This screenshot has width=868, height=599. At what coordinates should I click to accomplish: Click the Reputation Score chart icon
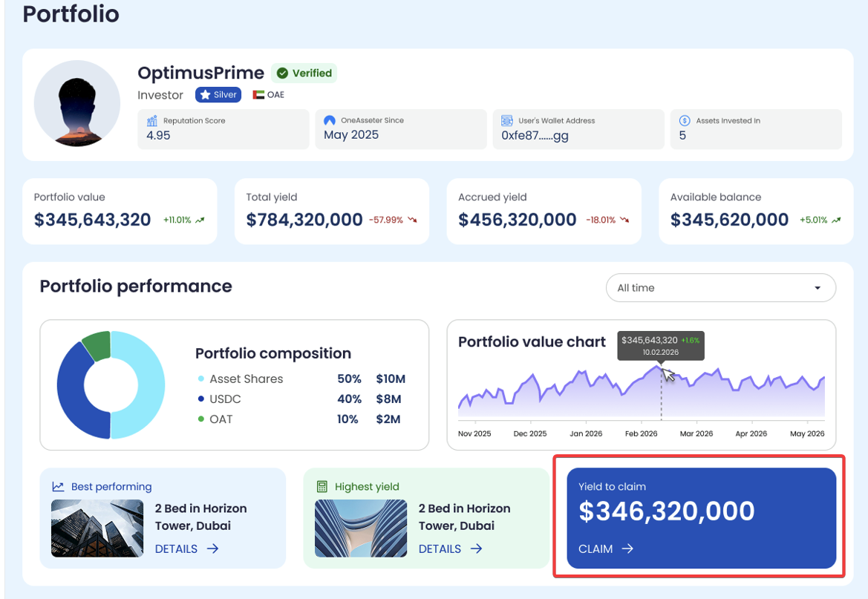pos(152,121)
